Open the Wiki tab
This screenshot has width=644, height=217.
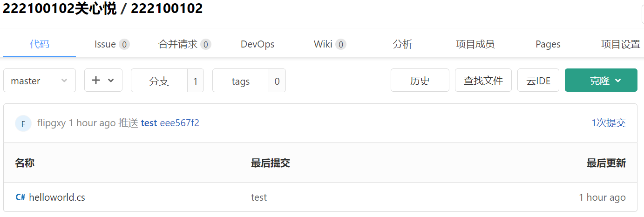click(330, 44)
